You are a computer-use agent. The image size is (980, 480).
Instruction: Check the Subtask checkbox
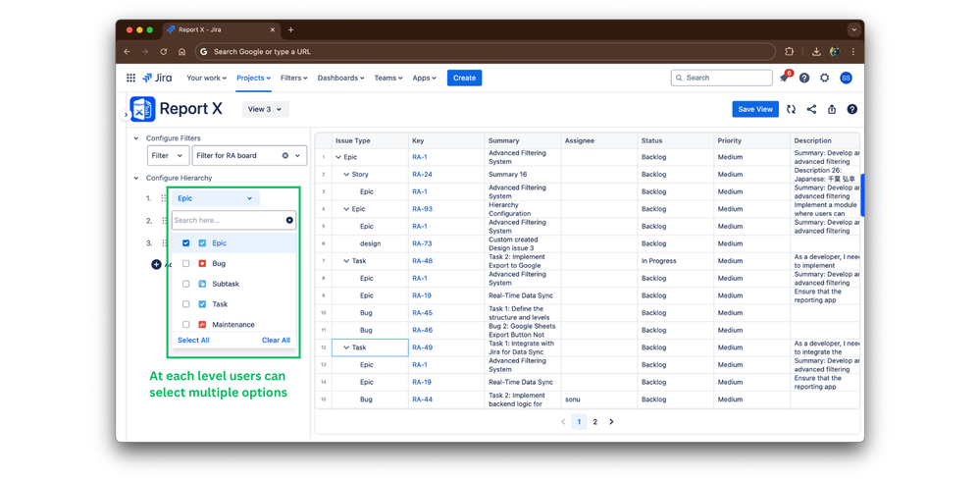coord(185,284)
